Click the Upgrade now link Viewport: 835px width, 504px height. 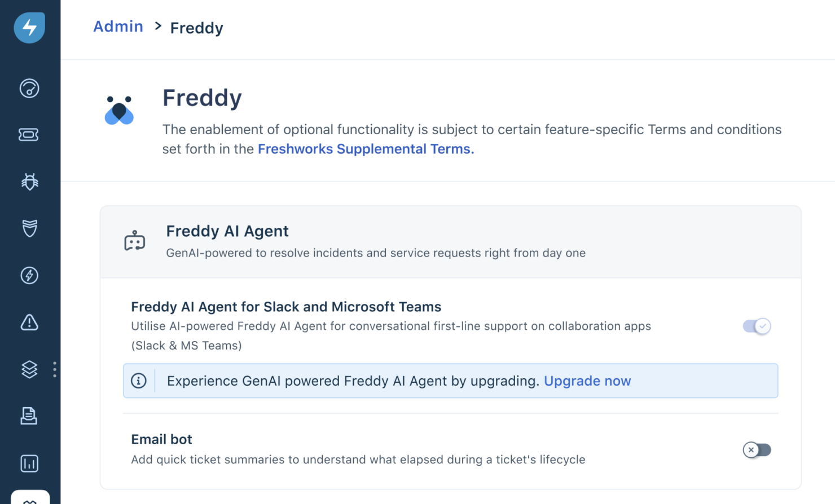[x=587, y=381]
